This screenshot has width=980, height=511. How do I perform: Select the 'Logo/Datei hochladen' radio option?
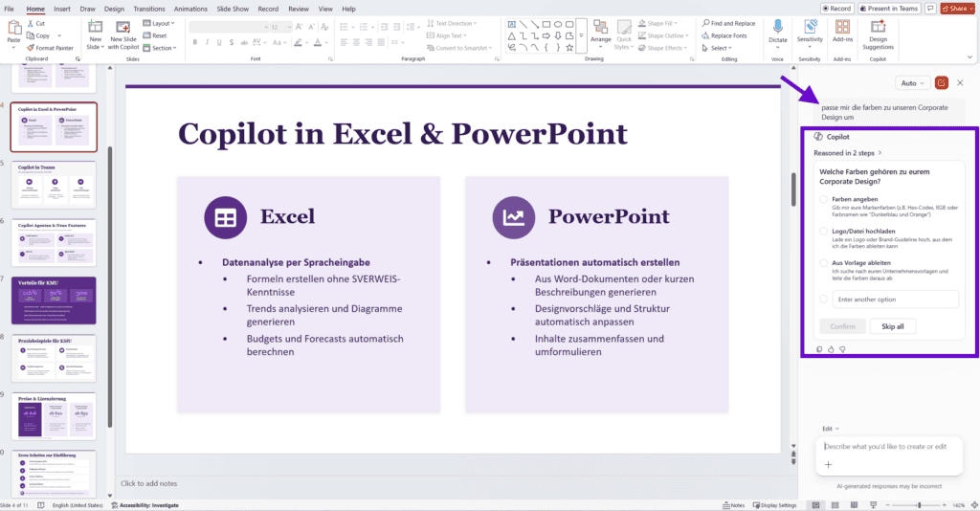coord(824,232)
